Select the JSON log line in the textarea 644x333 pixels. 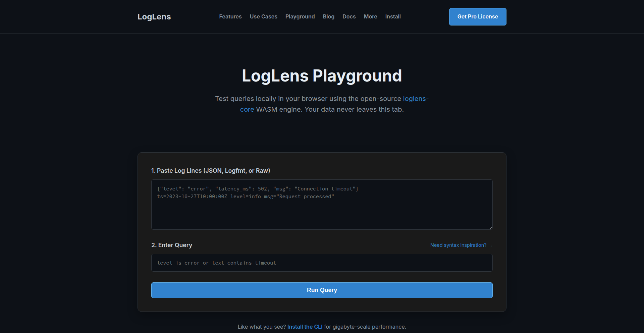pyautogui.click(x=258, y=188)
